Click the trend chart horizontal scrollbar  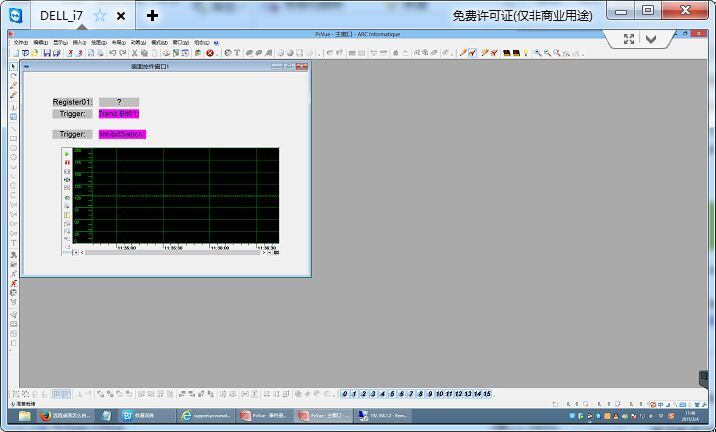(x=174, y=252)
